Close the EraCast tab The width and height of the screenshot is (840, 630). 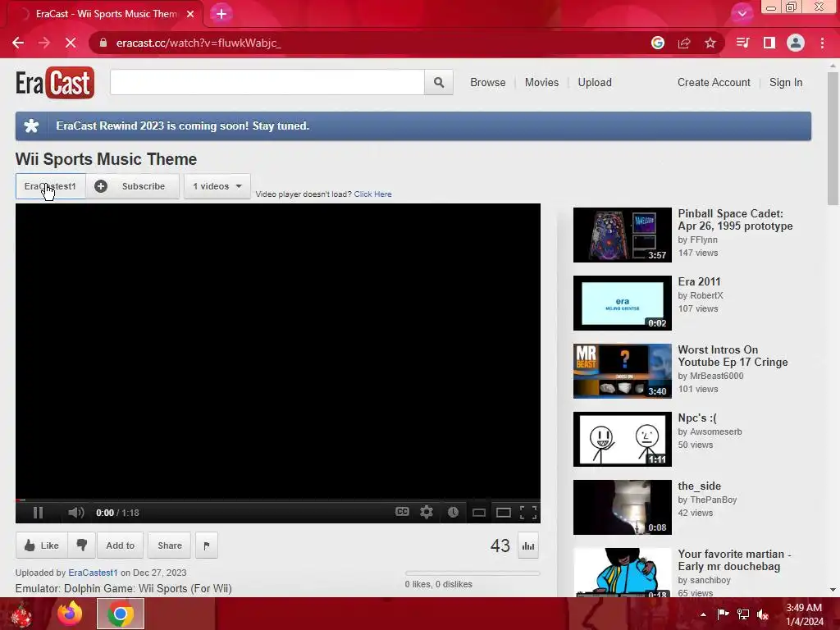coord(190,14)
